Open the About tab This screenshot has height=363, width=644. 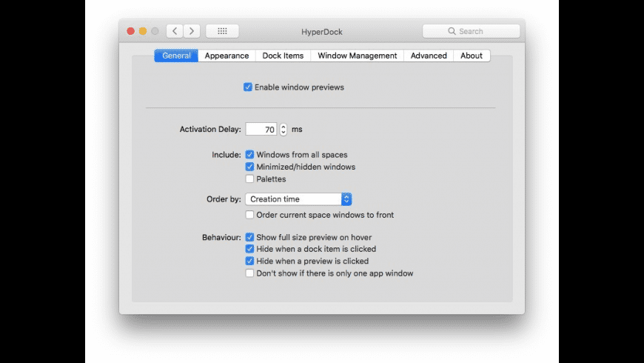click(x=472, y=56)
